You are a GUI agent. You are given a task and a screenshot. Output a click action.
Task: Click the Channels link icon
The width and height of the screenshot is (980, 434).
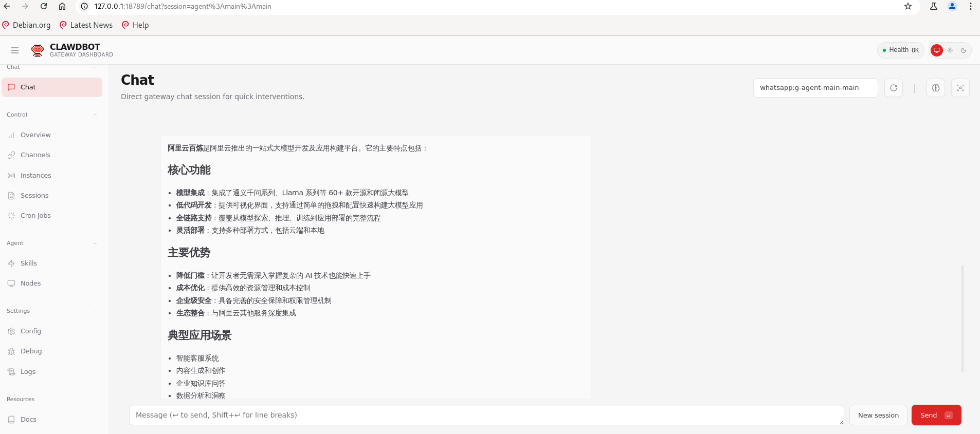pyautogui.click(x=11, y=155)
